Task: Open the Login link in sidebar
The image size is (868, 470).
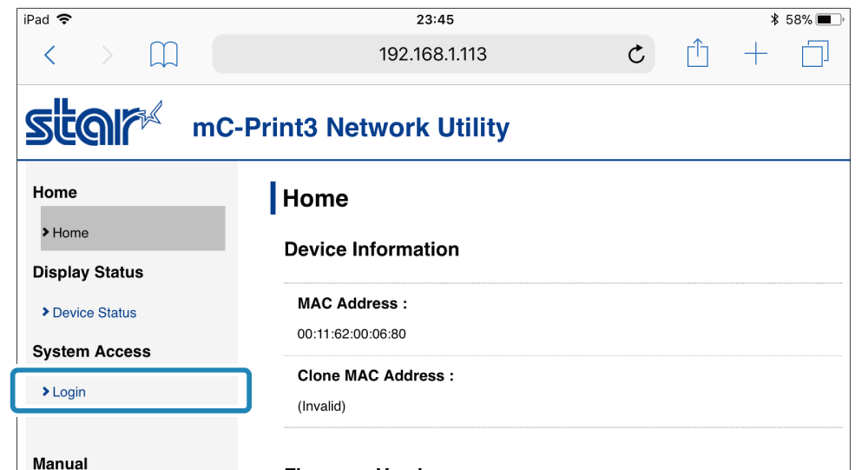Action: point(69,392)
